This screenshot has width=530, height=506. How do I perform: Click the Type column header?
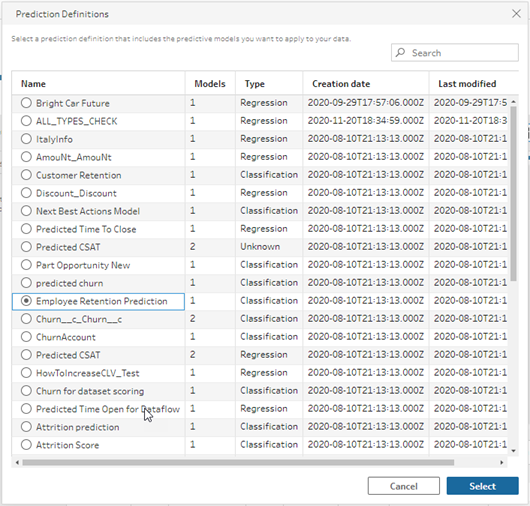(x=255, y=83)
